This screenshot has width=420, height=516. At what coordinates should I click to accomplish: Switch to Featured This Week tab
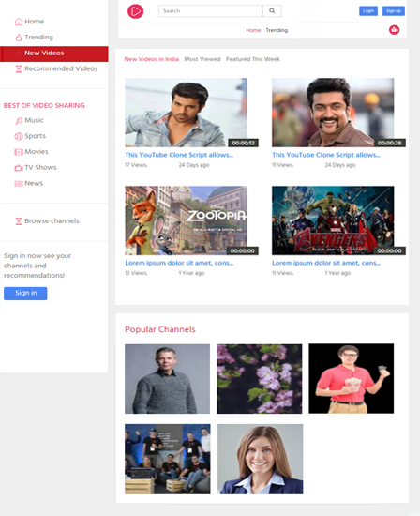point(253,59)
